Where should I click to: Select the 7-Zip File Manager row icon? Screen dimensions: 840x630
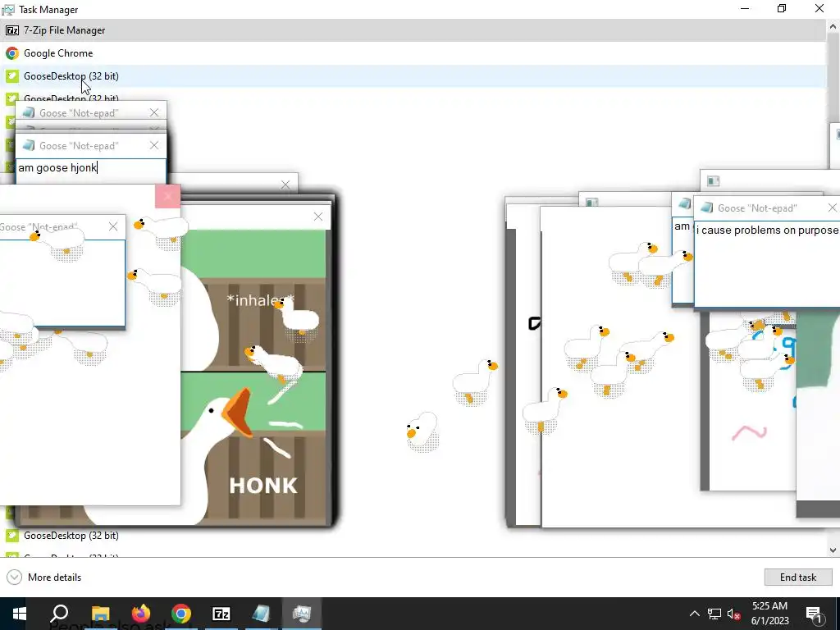tap(11, 30)
